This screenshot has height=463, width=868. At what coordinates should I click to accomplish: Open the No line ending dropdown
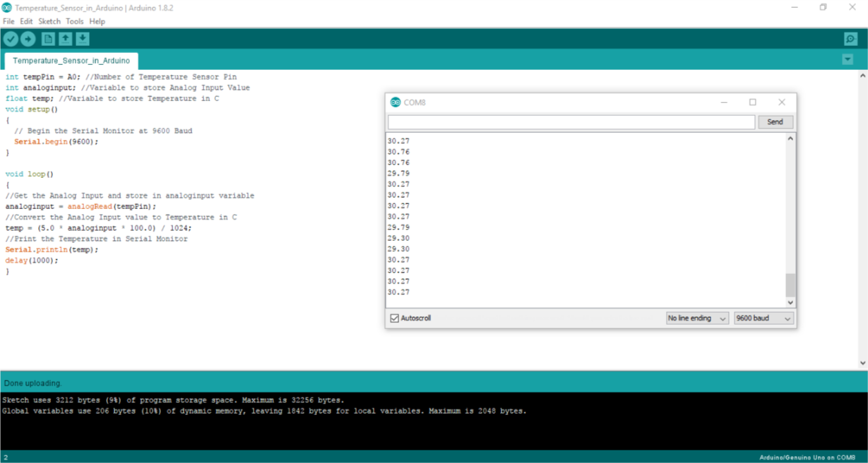tap(697, 318)
